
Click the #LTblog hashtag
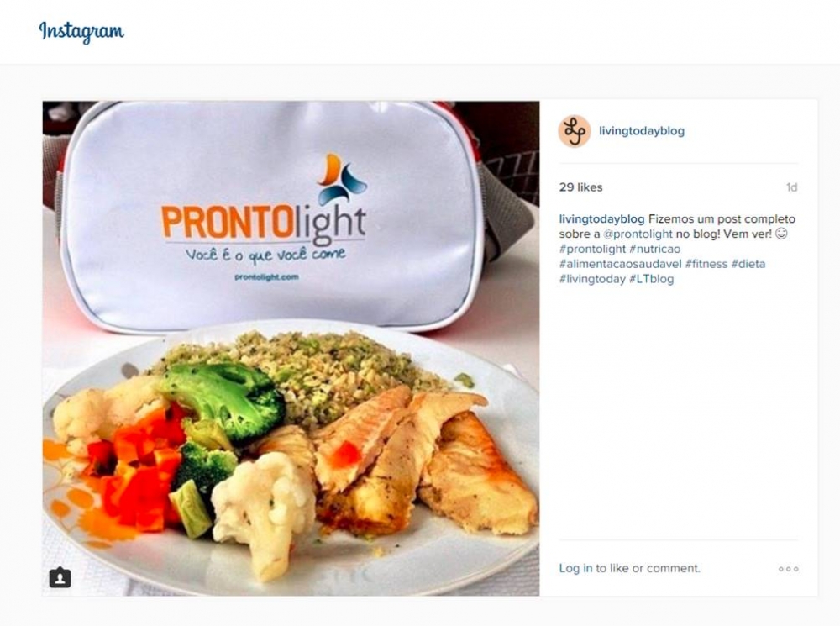pos(652,279)
